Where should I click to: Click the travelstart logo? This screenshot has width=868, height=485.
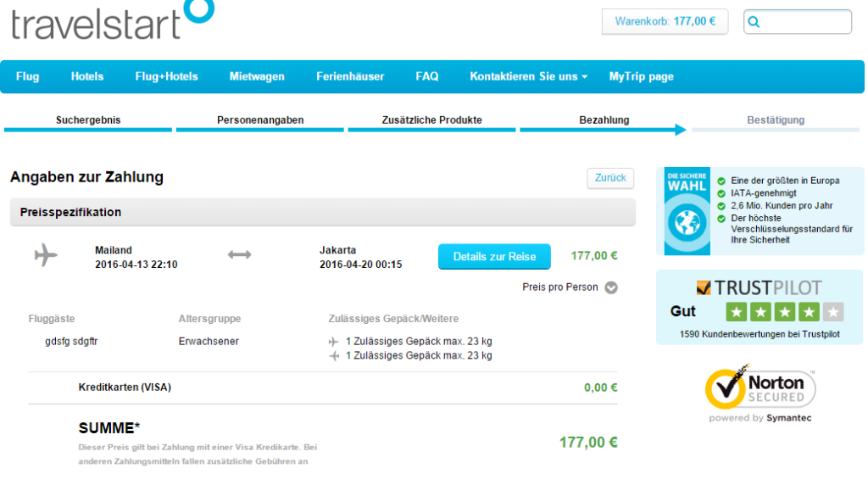[113, 20]
